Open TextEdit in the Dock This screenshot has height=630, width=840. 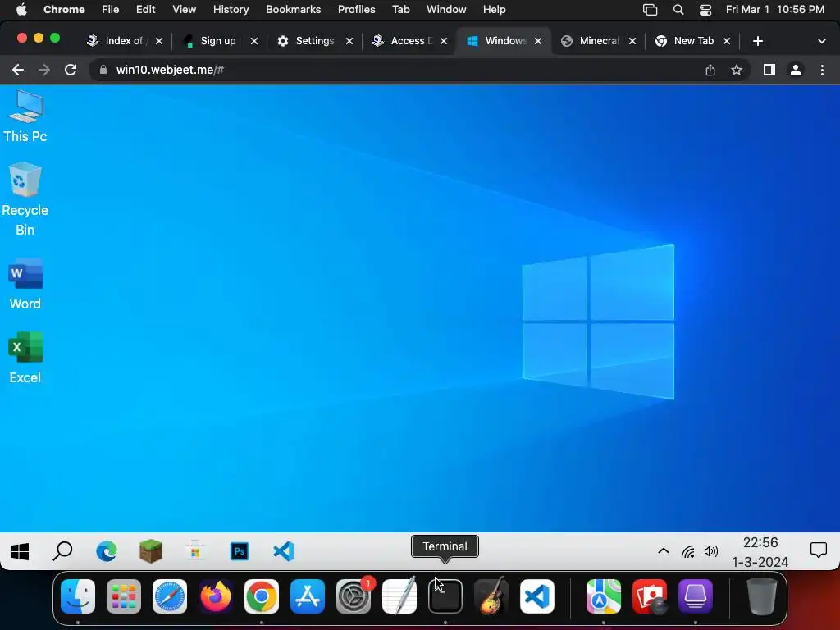click(399, 596)
